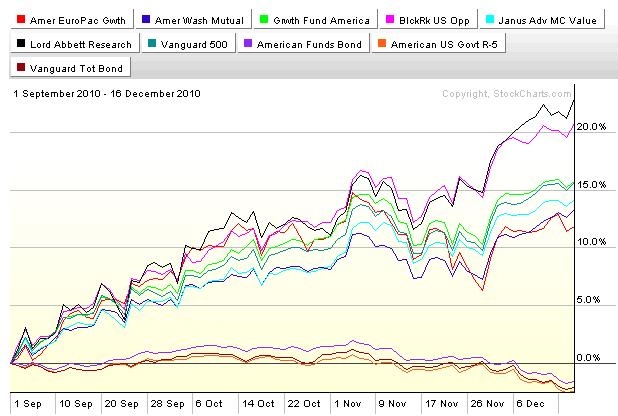Screen dimensions: 618x416
Task: Click the 17 Nov date axis label
Action: 441,404
